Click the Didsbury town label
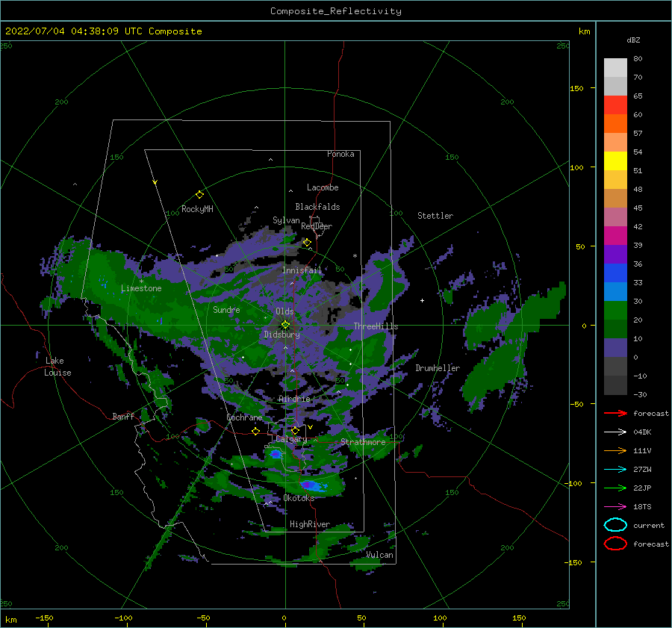The height and width of the screenshot is (628, 672). 282,335
